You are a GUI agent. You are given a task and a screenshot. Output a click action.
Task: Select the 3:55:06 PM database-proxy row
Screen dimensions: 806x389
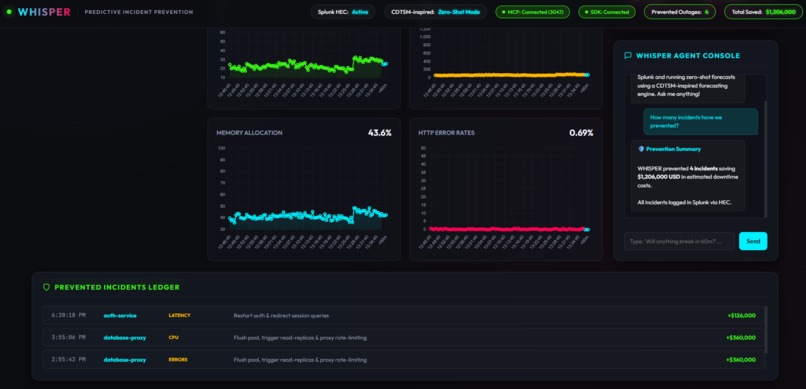click(404, 338)
